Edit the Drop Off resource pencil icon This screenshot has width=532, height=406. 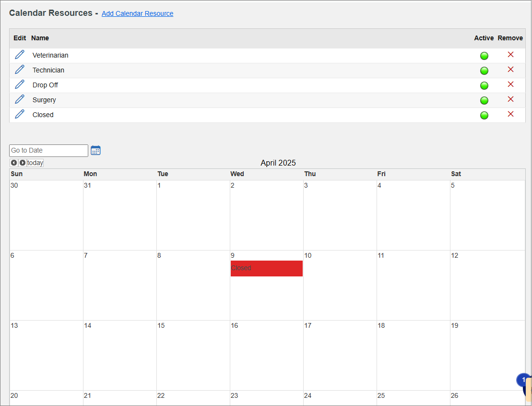(20, 84)
